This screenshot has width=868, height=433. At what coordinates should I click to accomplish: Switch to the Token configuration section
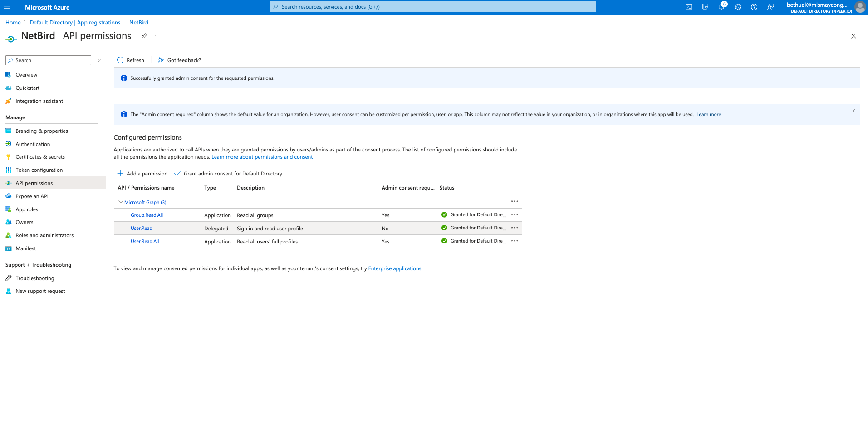click(x=39, y=170)
